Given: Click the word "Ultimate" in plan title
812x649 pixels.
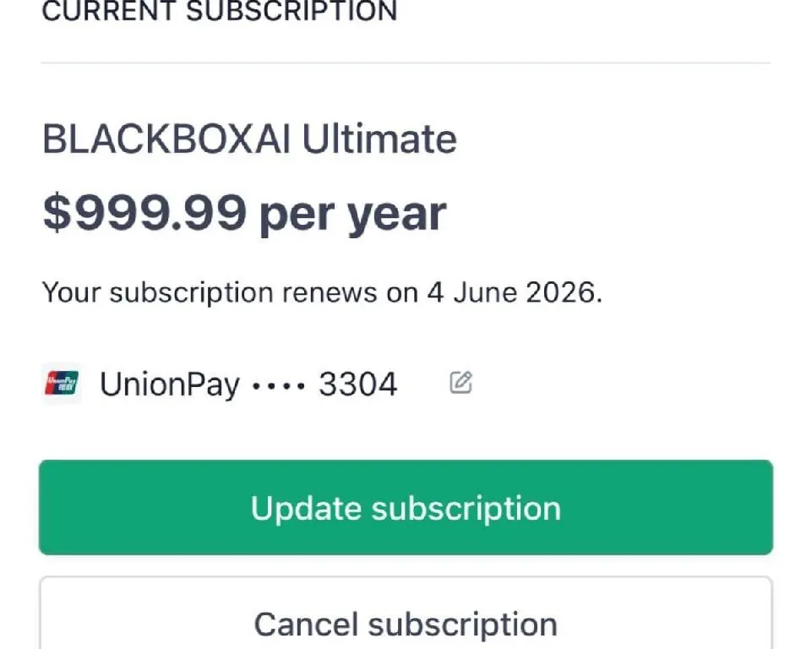Looking at the screenshot, I should (379, 139).
